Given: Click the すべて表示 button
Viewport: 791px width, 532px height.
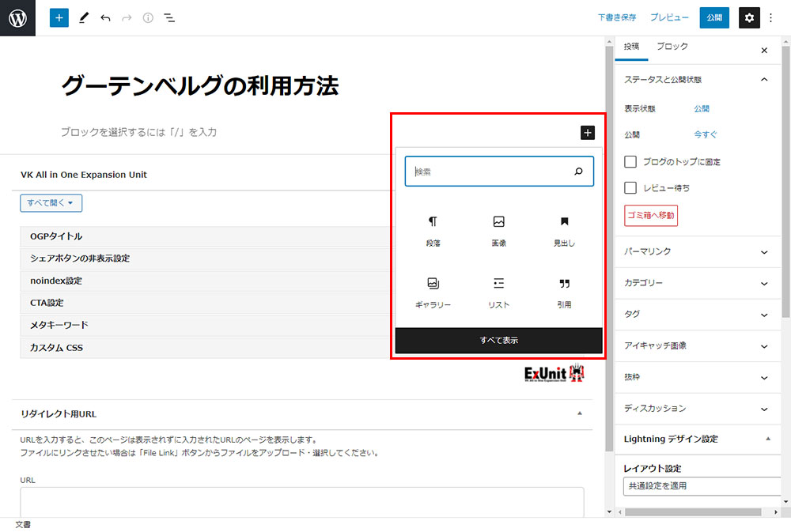Looking at the screenshot, I should point(498,340).
